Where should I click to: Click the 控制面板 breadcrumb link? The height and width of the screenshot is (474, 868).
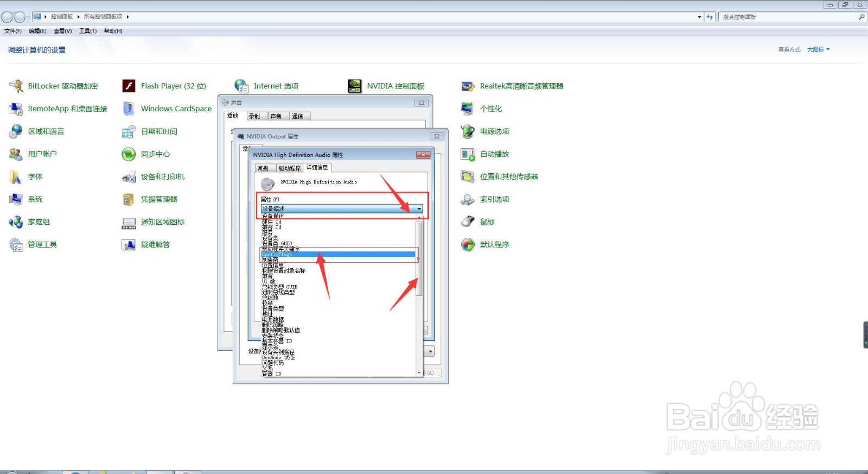(62, 17)
